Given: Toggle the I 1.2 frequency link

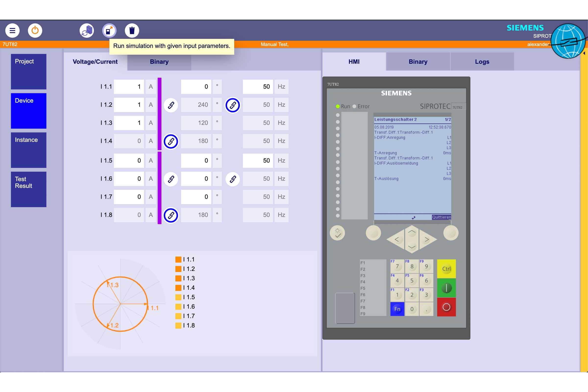Looking at the screenshot, I should pyautogui.click(x=233, y=105).
